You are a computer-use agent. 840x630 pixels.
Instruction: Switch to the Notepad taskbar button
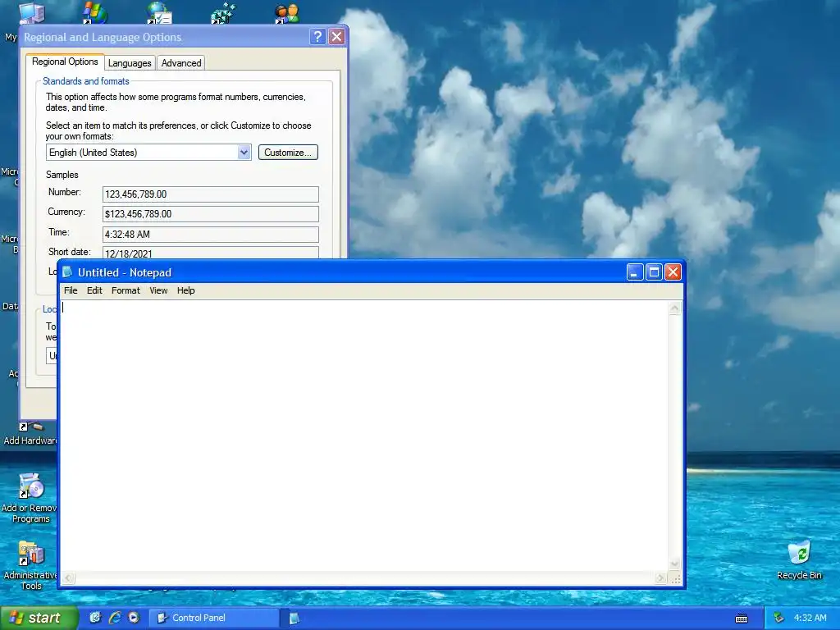click(294, 618)
